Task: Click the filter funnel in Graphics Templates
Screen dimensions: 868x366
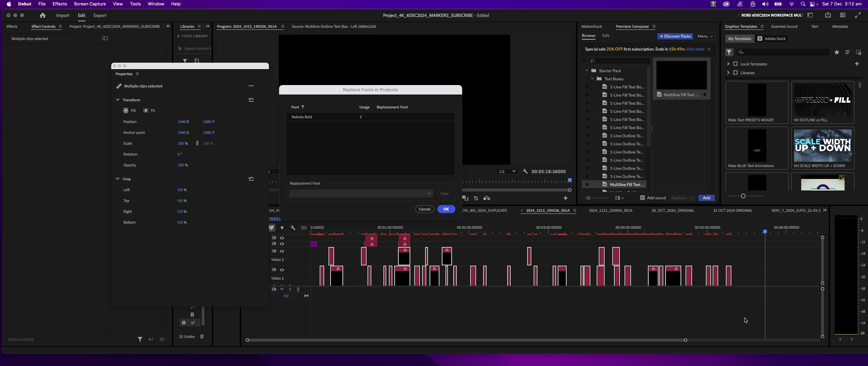Action: [729, 52]
